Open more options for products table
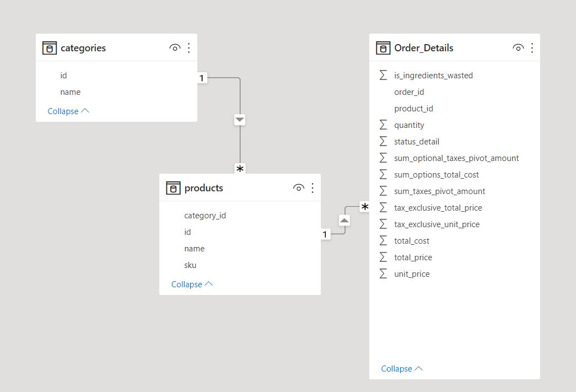 pos(313,188)
